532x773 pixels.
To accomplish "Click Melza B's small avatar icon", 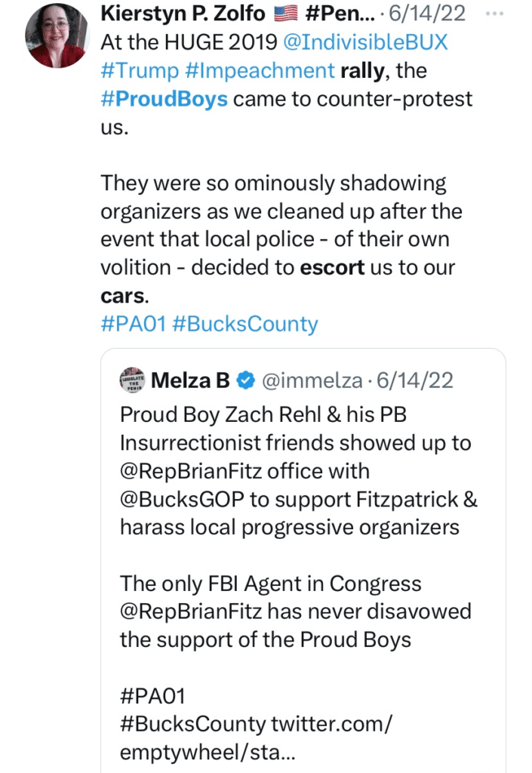I will point(133,380).
